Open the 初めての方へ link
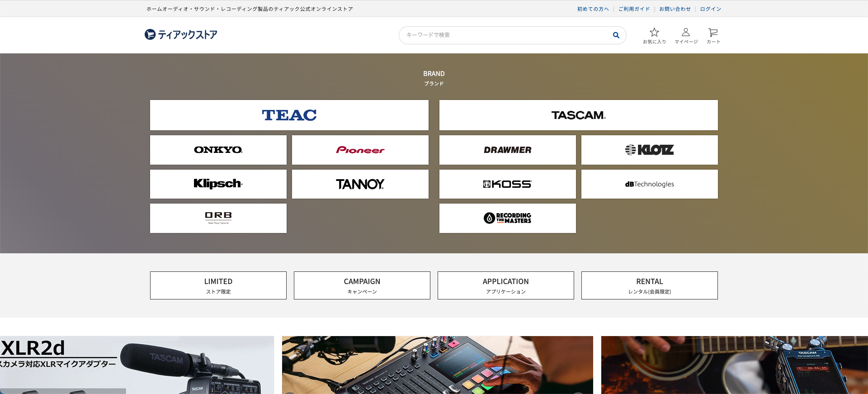 point(593,9)
